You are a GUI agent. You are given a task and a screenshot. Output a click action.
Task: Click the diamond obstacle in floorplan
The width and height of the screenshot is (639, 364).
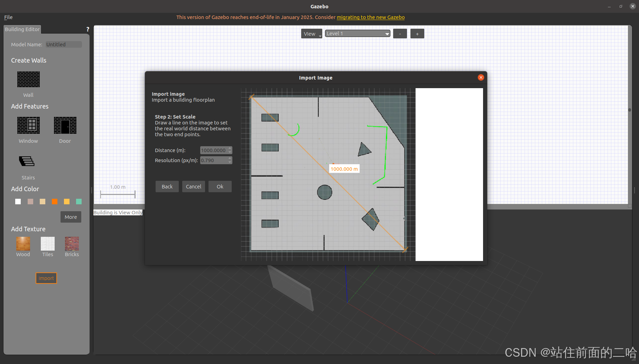tap(371, 219)
